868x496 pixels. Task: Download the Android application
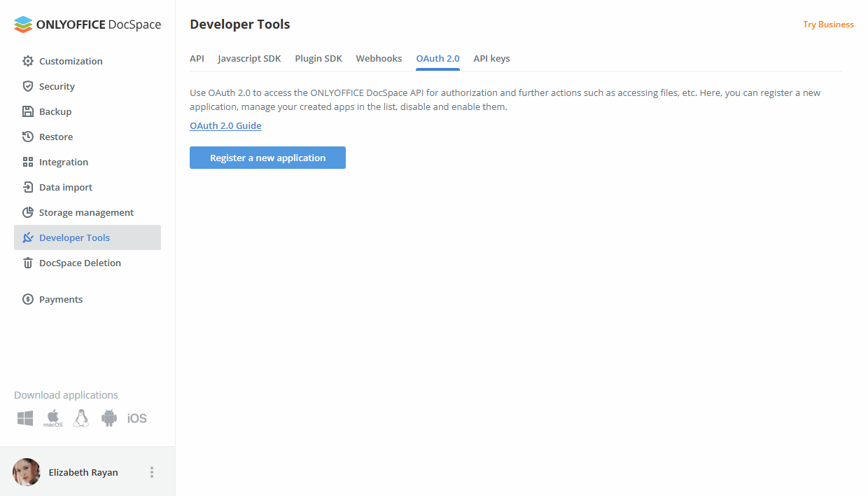108,418
